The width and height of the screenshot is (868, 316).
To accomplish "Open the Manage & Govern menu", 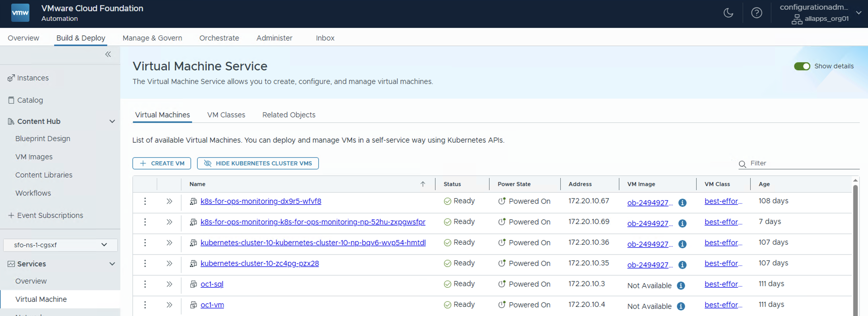I will click(x=152, y=38).
